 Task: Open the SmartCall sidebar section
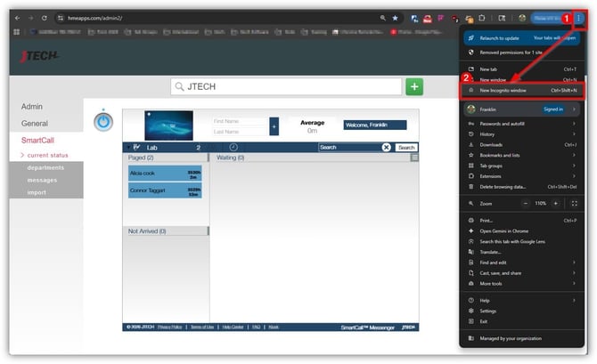tap(37, 140)
